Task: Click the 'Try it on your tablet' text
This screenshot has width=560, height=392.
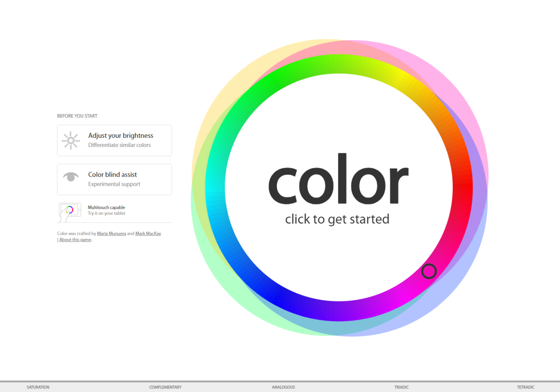Action: pyautogui.click(x=106, y=213)
